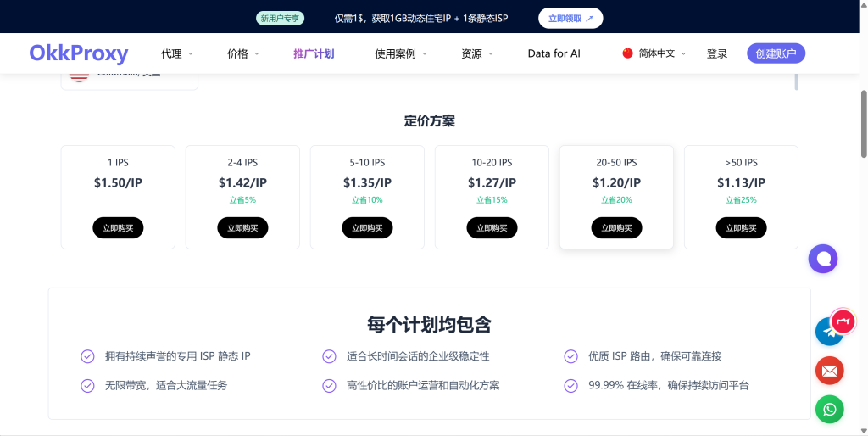This screenshot has height=436, width=868.
Task: Click the page vertical scrollbar thumb
Action: [x=864, y=123]
